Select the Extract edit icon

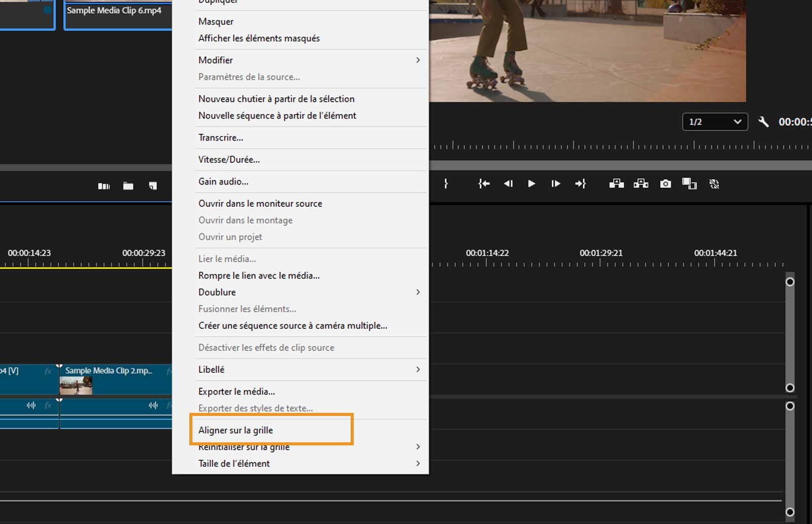coord(641,184)
